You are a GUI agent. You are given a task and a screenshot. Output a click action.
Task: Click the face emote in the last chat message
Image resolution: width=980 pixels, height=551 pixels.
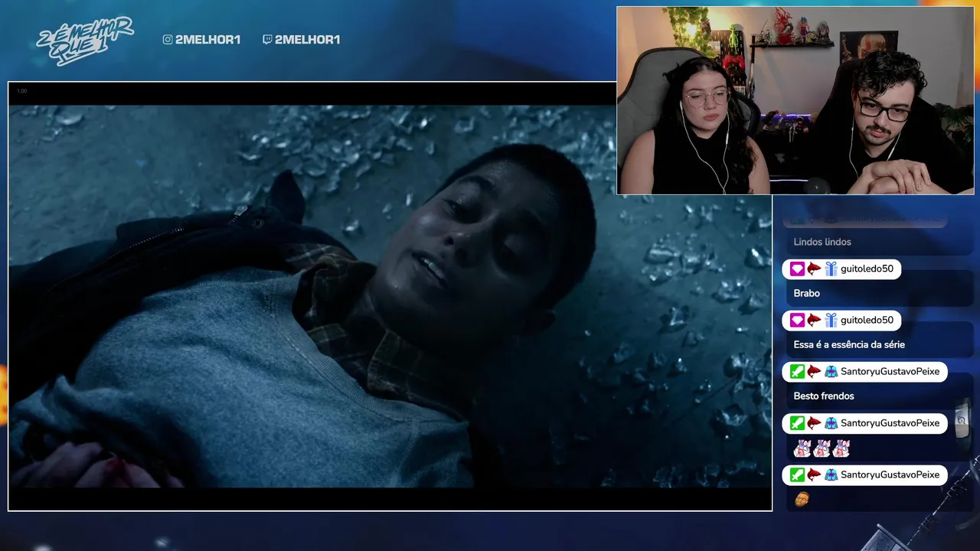[x=802, y=500]
